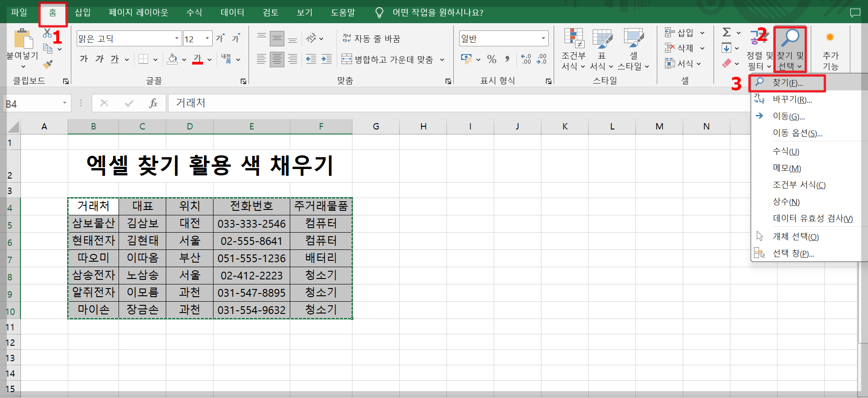
Task: Open the font size dropdown showing 12
Action: tap(208, 39)
